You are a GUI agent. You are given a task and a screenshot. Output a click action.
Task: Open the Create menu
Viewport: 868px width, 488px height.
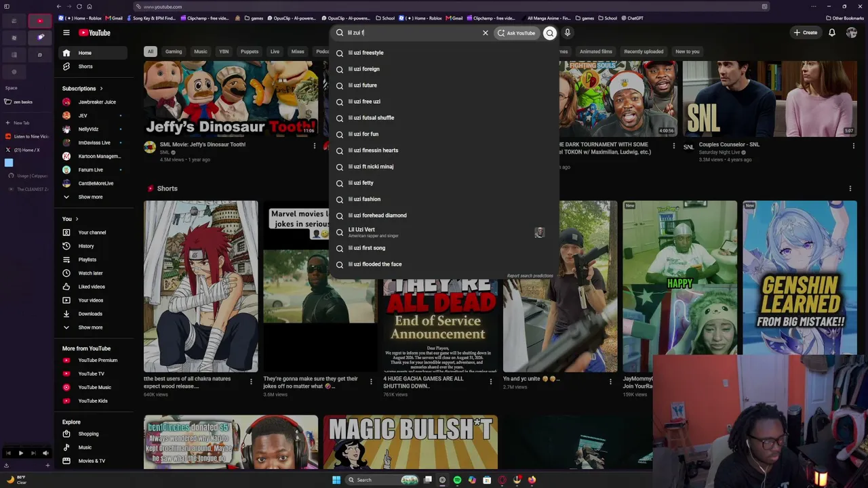pos(806,33)
